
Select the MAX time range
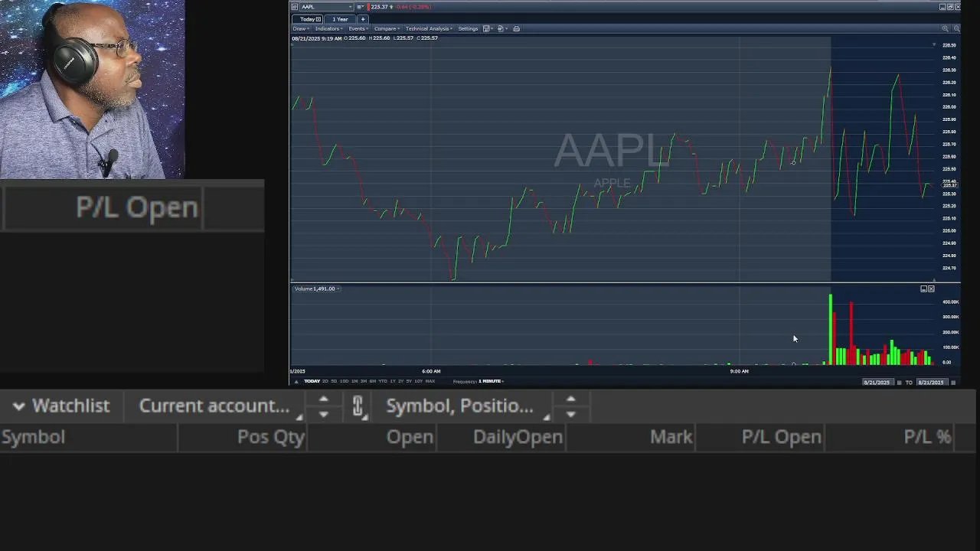point(430,381)
